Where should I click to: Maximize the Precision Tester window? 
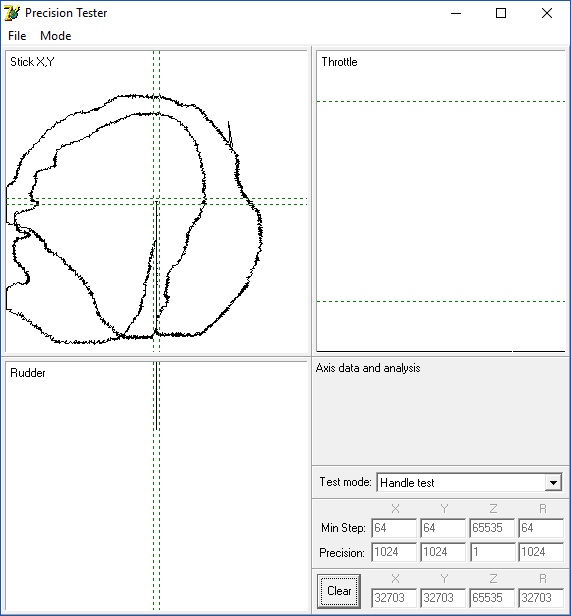[501, 13]
